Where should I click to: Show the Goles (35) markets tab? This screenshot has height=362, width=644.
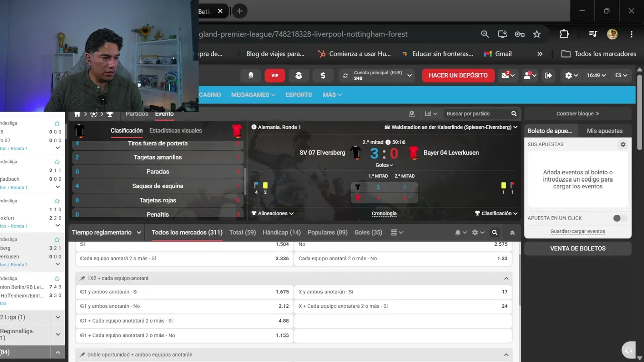(x=368, y=232)
